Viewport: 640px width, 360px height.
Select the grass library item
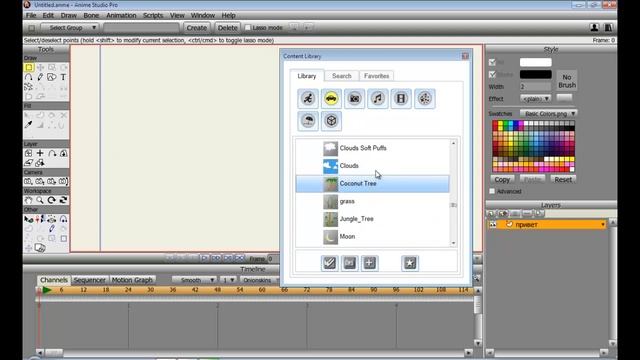click(x=372, y=201)
